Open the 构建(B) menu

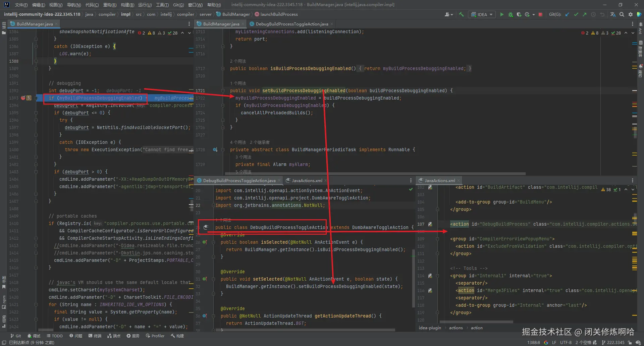point(127,5)
